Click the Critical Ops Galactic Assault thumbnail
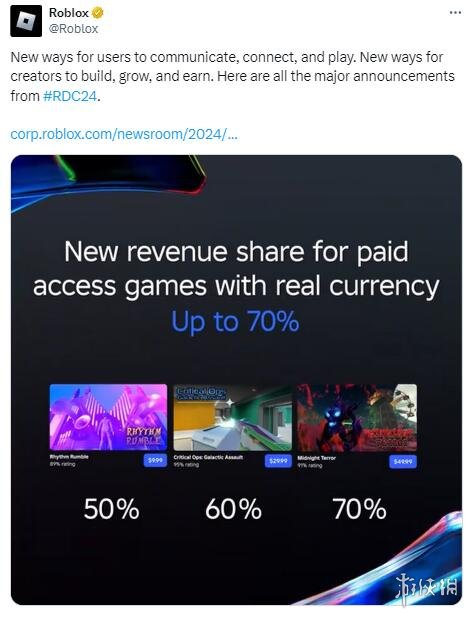 pyautogui.click(x=233, y=417)
